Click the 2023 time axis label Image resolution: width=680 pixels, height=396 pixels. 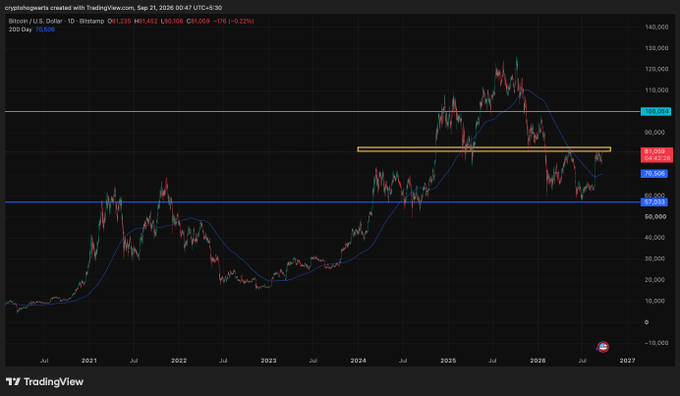[x=268, y=360]
